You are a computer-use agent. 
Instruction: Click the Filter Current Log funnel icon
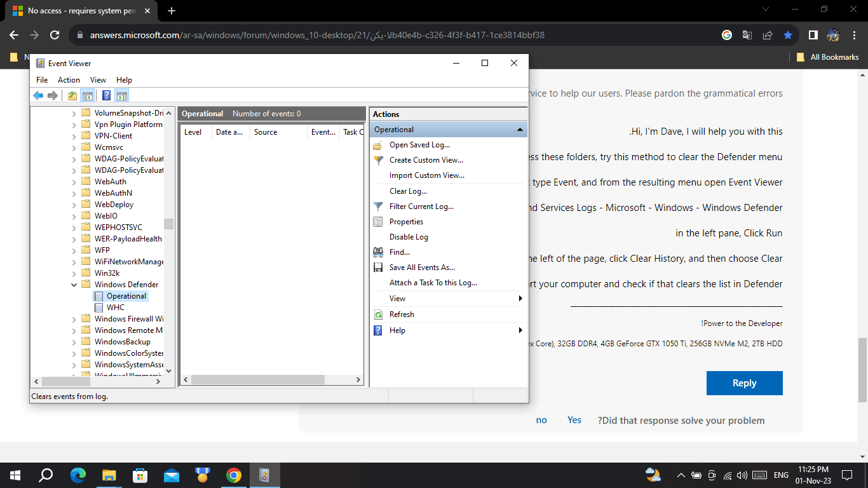pos(378,207)
